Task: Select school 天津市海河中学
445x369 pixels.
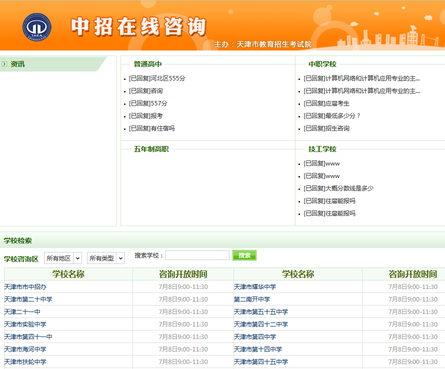Action: coord(25,349)
